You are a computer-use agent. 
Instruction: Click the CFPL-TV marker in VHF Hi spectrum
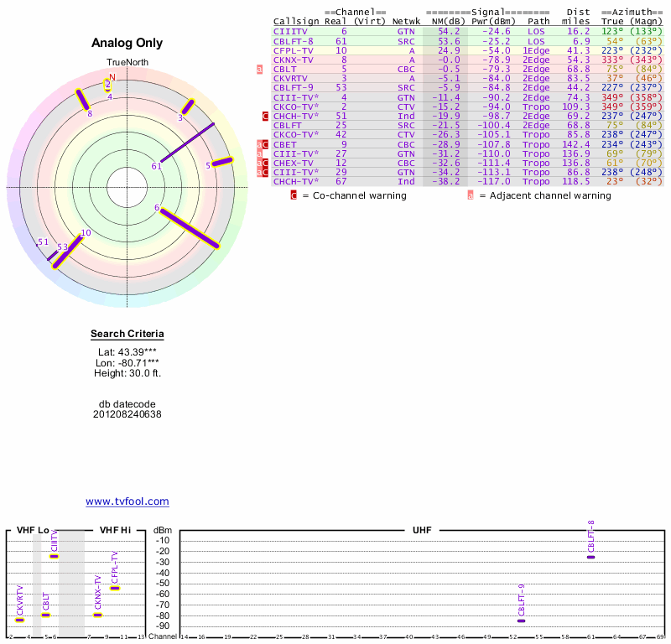point(115,588)
